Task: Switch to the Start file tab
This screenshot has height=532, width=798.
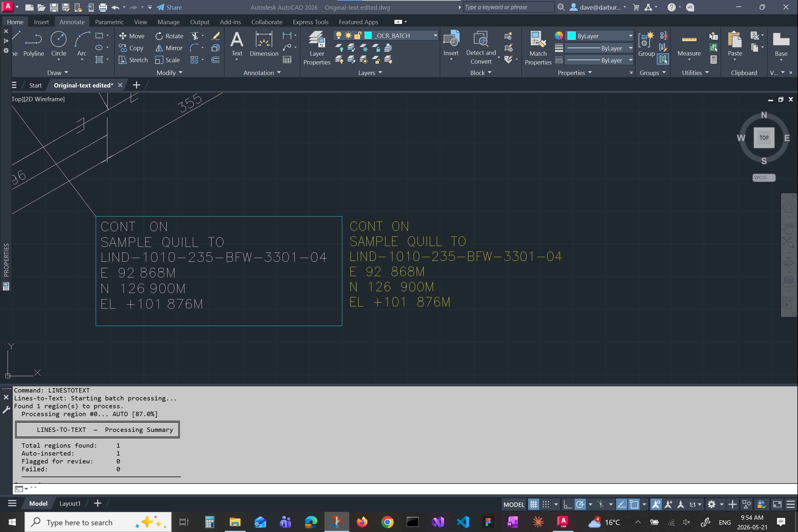Action: point(35,85)
